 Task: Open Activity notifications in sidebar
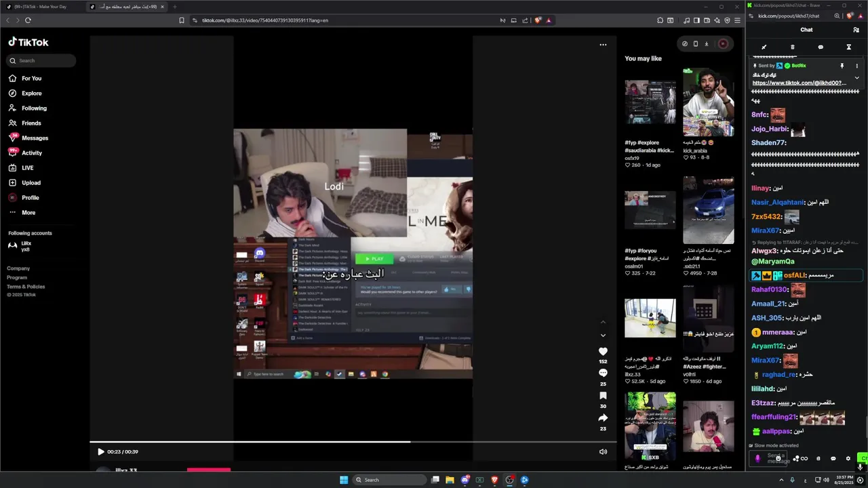[x=25, y=152]
